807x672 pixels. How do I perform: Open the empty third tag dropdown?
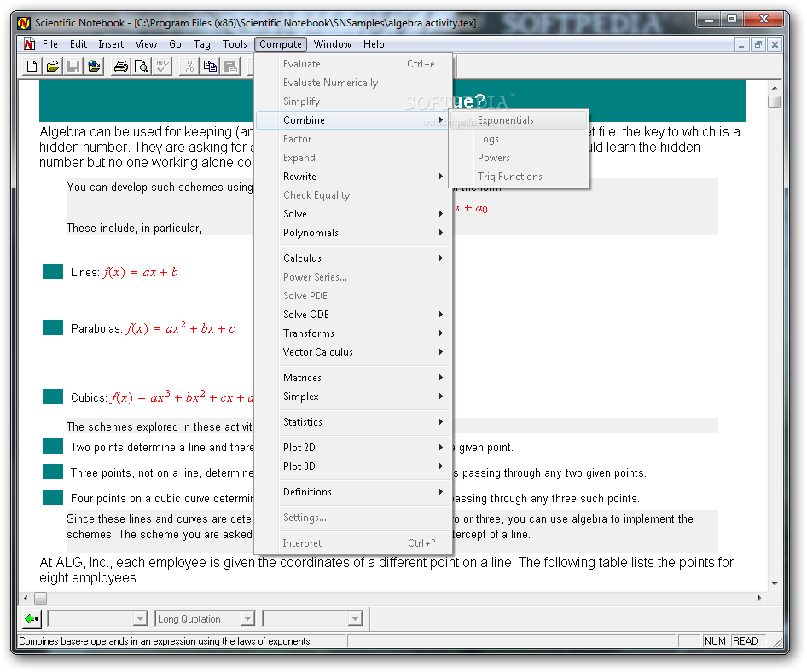tap(355, 619)
